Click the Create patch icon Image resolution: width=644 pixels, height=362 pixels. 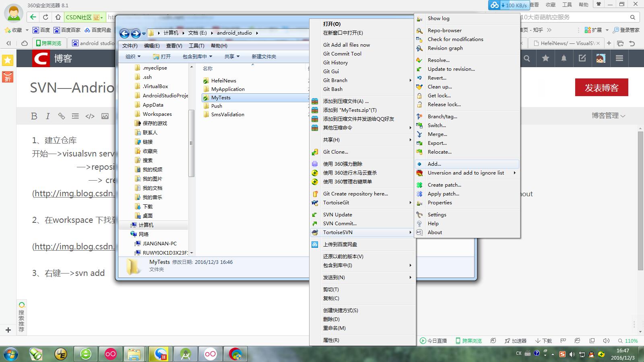point(419,185)
